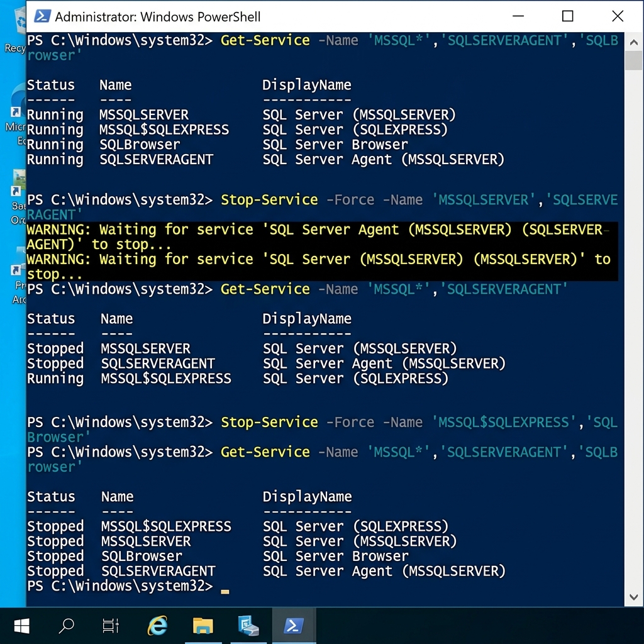Maximize the PowerShell window

(568, 16)
